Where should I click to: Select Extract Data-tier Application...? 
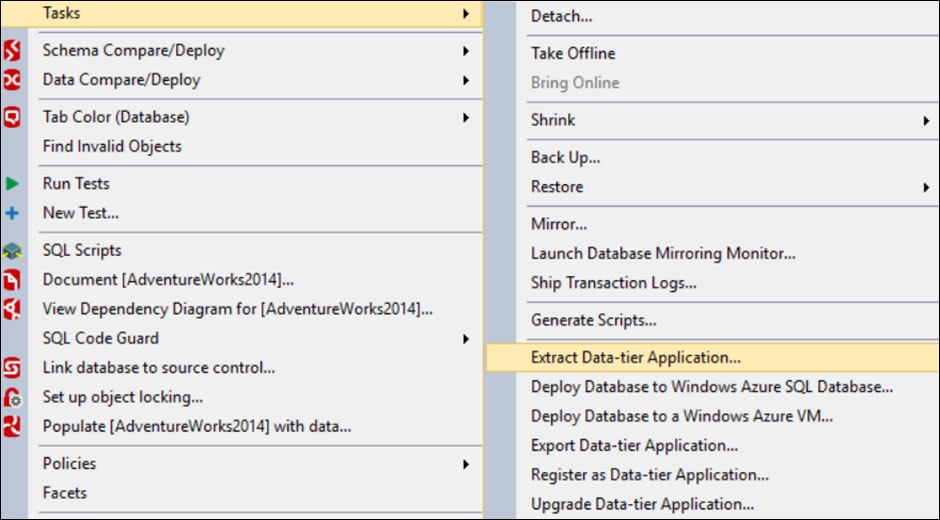[712, 357]
